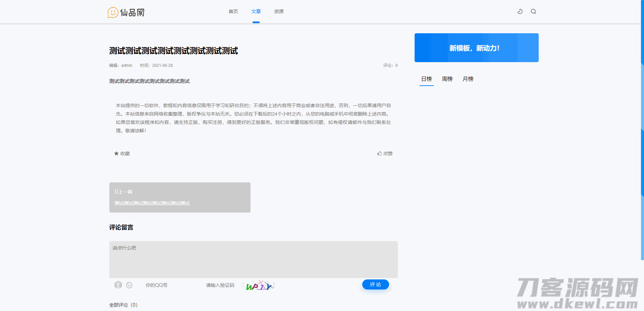Image resolution: width=644 pixels, height=311 pixels.
Task: Refresh the captcha verification image
Action: pyautogui.click(x=259, y=285)
